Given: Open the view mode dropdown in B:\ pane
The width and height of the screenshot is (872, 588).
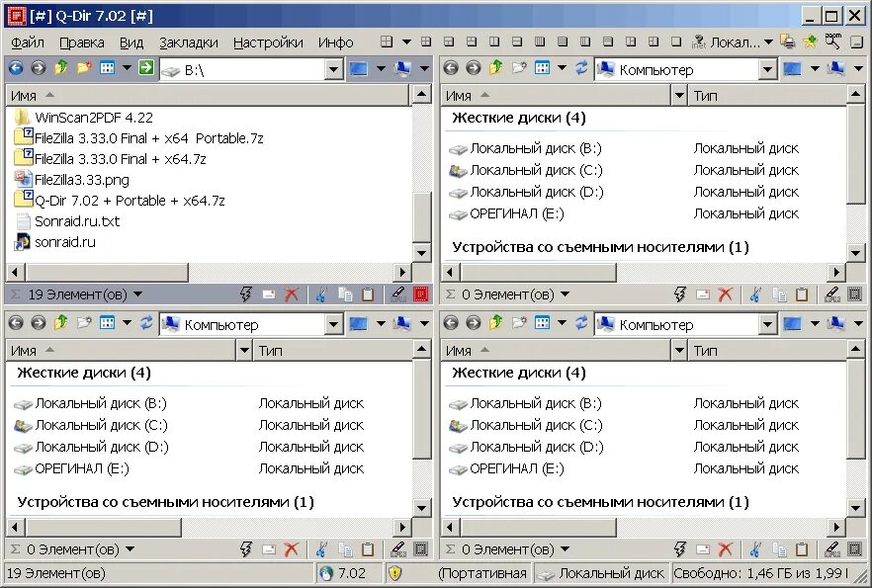Looking at the screenshot, I should tap(127, 68).
